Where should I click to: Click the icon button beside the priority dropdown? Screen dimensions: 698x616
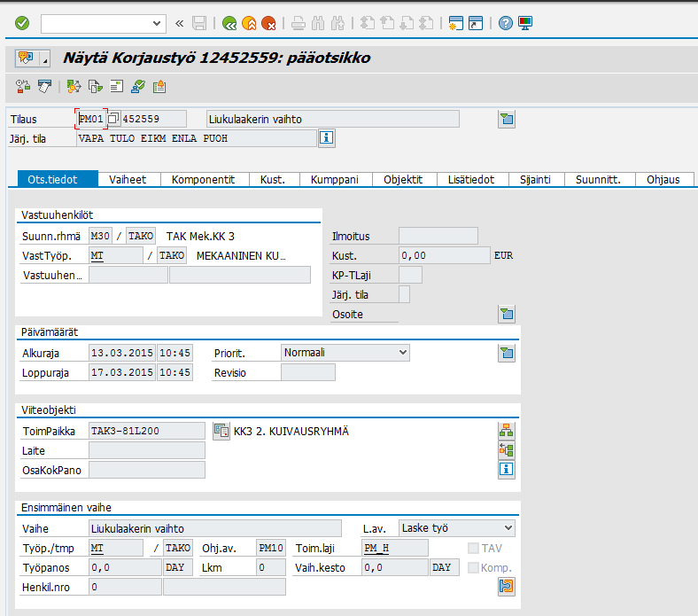pos(507,354)
